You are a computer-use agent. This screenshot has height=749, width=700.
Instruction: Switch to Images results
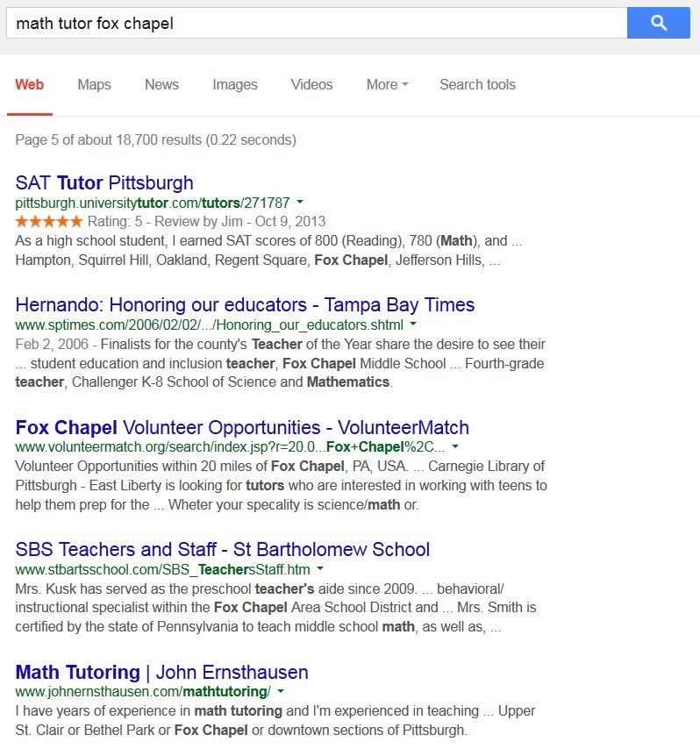(x=234, y=84)
